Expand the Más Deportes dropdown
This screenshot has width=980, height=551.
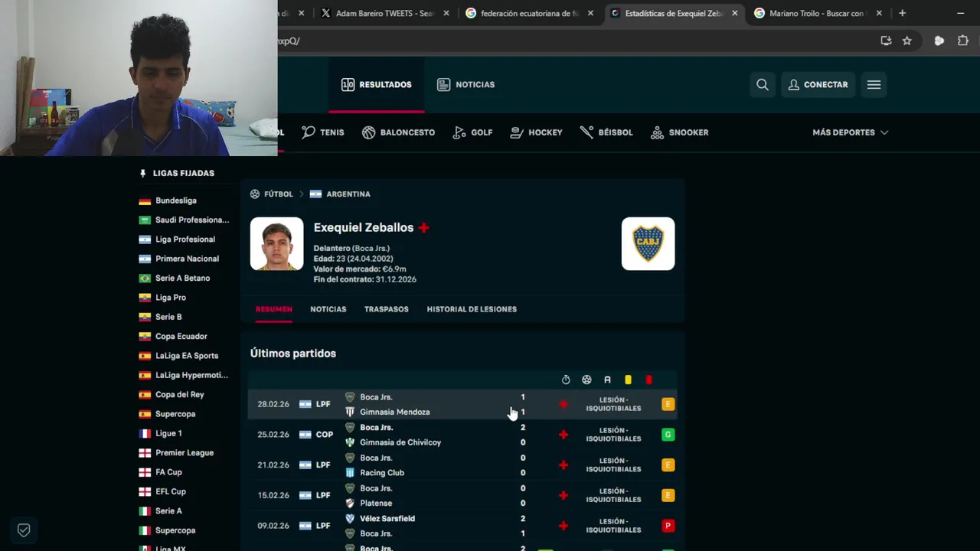pos(850,132)
